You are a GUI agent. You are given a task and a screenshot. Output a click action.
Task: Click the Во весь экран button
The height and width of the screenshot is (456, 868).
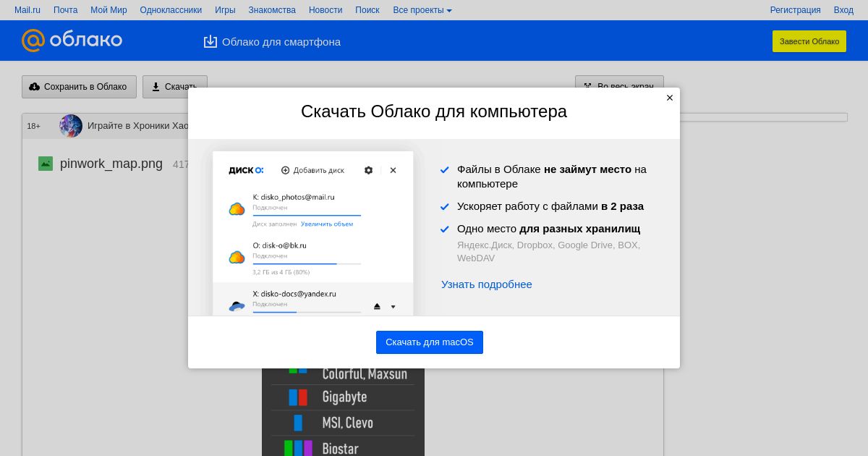tap(619, 87)
